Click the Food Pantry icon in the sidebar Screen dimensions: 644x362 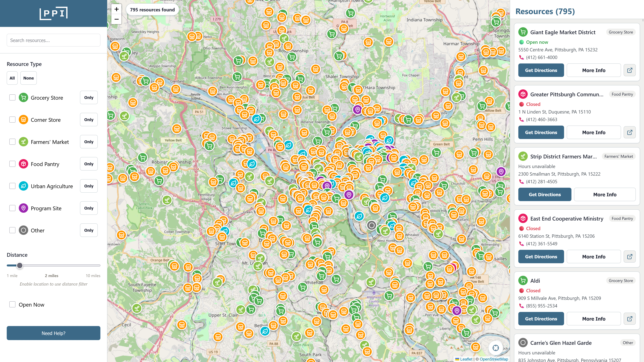[x=23, y=164]
